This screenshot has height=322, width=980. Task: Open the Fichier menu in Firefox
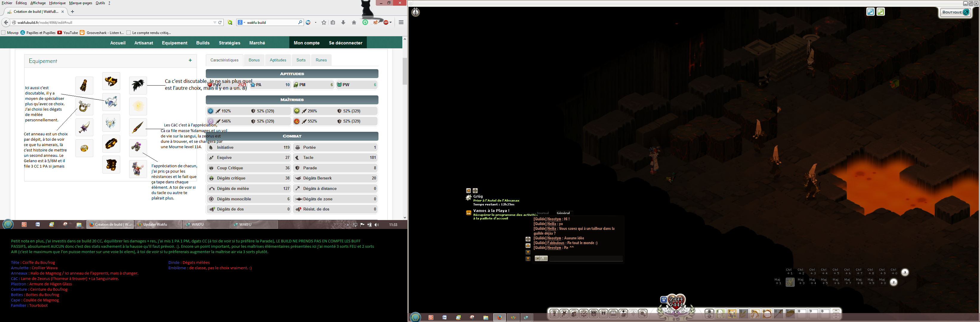(x=7, y=3)
